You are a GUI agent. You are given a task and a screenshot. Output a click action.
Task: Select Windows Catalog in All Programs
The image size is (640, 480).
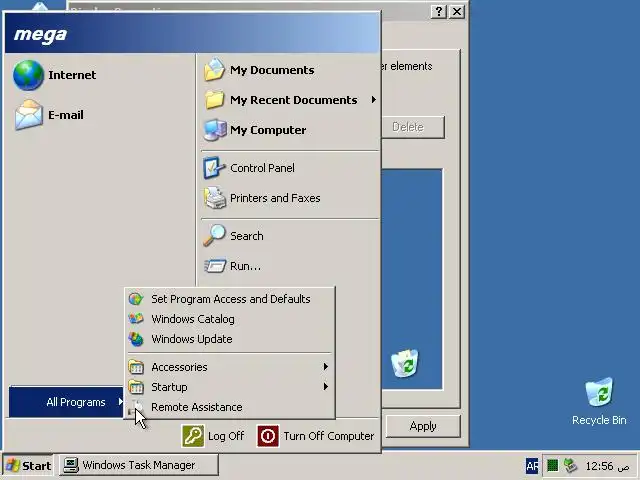tap(230, 319)
